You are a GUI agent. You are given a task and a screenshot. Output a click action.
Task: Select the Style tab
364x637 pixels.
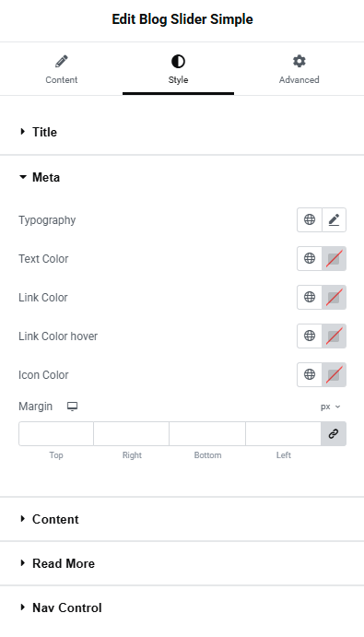click(178, 69)
